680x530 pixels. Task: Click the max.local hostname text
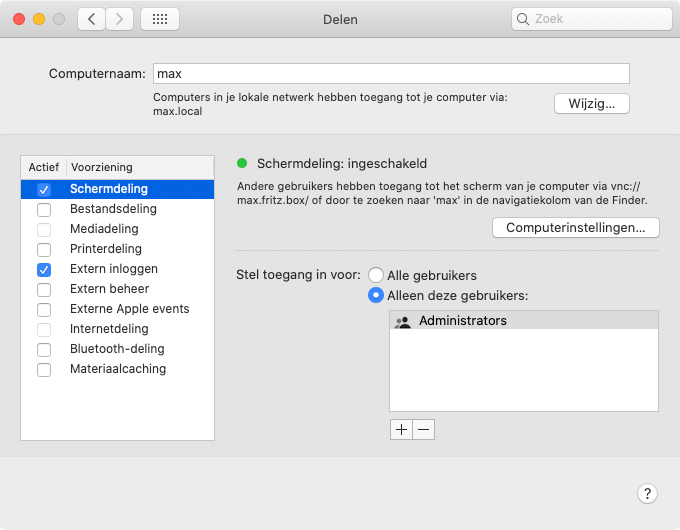177,111
